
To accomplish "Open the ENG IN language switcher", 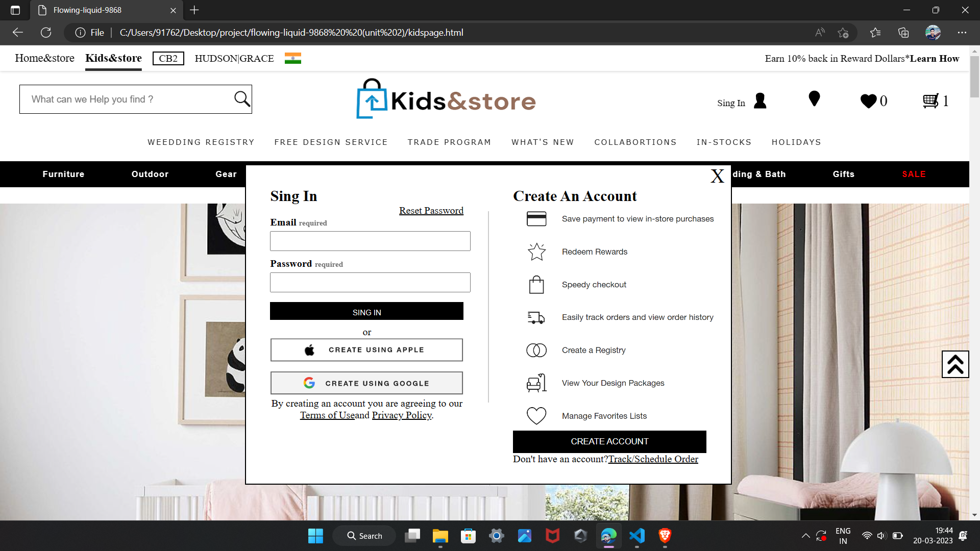I will [843, 535].
